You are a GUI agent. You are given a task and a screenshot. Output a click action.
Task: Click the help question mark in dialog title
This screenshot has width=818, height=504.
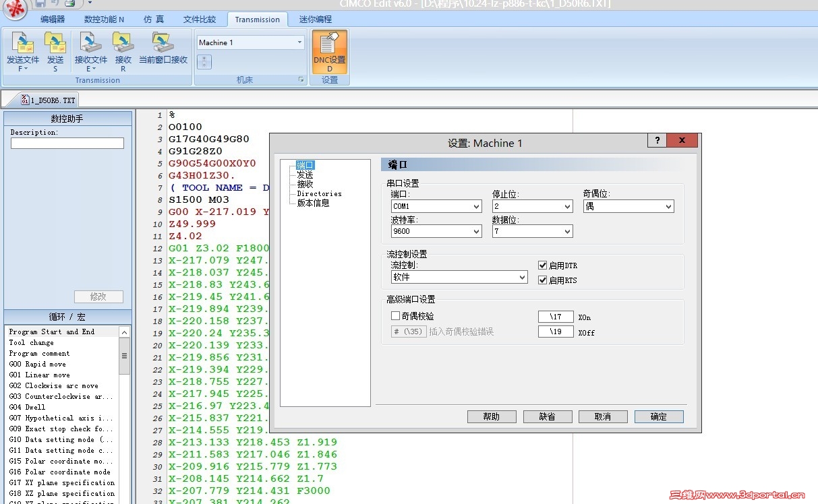click(x=657, y=140)
